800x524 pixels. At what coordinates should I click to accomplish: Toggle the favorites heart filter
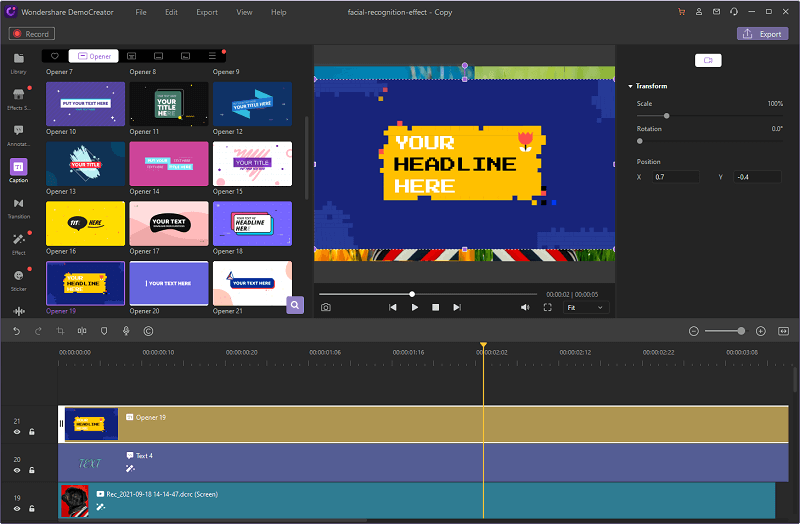[x=55, y=56]
